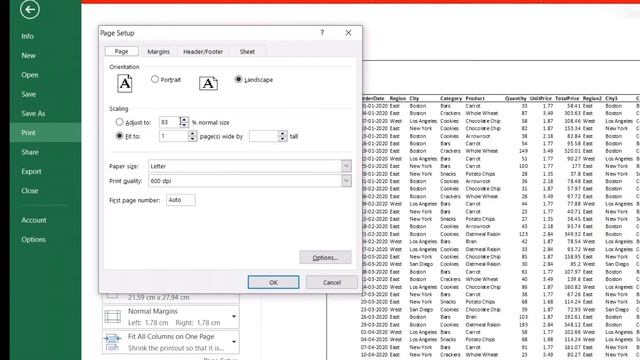Select Share in the backstage menu
This screenshot has height=360, width=640.
(x=30, y=152)
